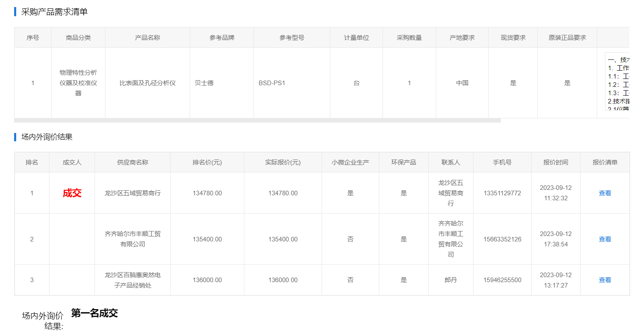Click the bold 第一名成交 result text
Image resolution: width=644 pixels, height=332 pixels.
point(94,313)
